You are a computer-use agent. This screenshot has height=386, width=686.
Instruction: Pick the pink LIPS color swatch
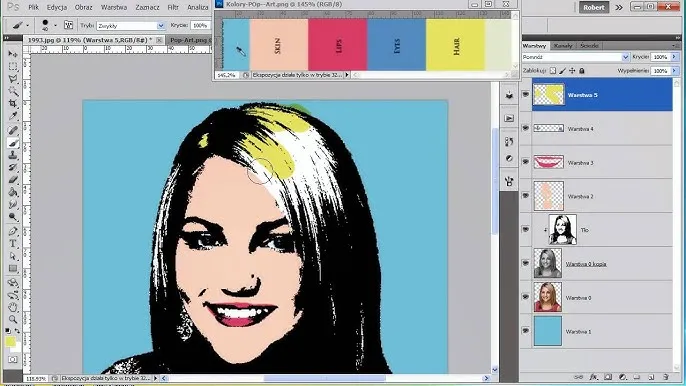click(338, 45)
